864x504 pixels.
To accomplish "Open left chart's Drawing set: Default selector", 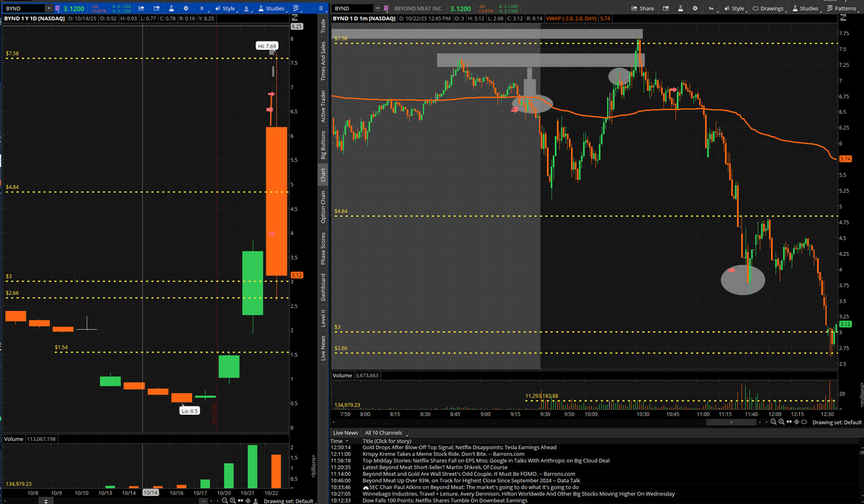I will 289,501.
